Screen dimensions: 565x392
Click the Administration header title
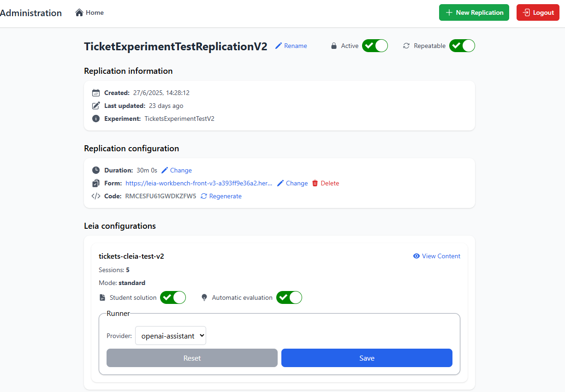(x=31, y=13)
